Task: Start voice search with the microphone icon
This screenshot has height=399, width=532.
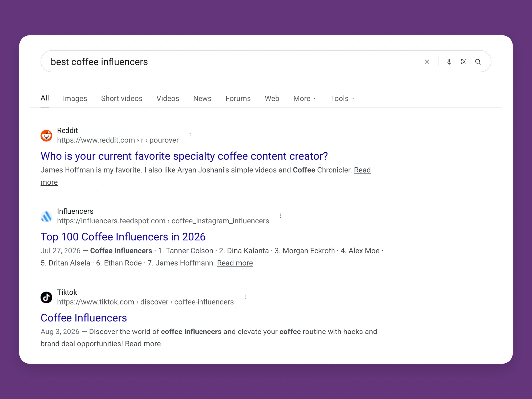Action: [449, 62]
